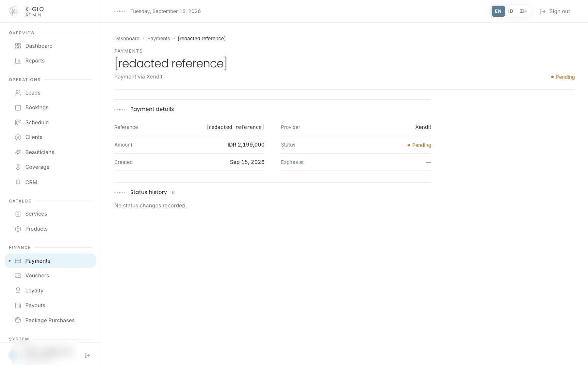This screenshot has height=368, width=588.
Task: Click the redacted reference value in details
Action: click(235, 127)
